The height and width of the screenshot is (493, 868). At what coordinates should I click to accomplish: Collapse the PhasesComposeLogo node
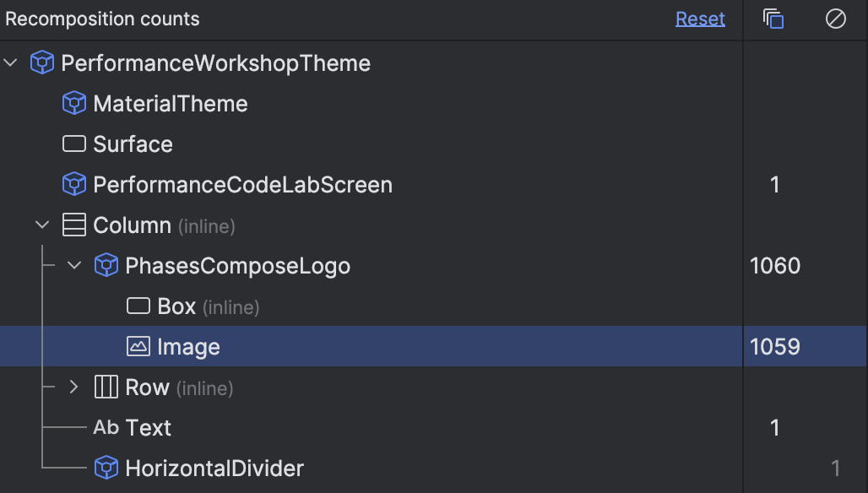[x=74, y=266]
